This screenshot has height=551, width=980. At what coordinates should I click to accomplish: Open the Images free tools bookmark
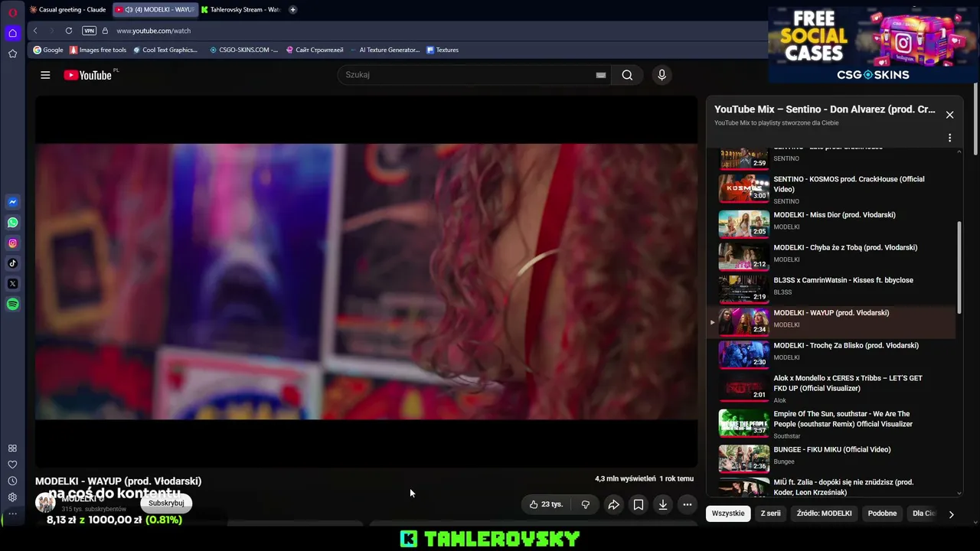tap(98, 50)
